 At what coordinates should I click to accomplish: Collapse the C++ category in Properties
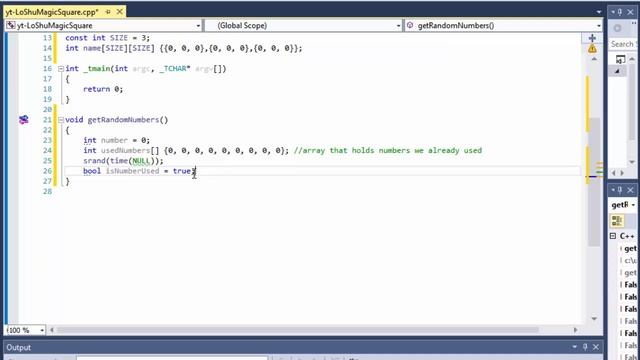pyautogui.click(x=613, y=236)
